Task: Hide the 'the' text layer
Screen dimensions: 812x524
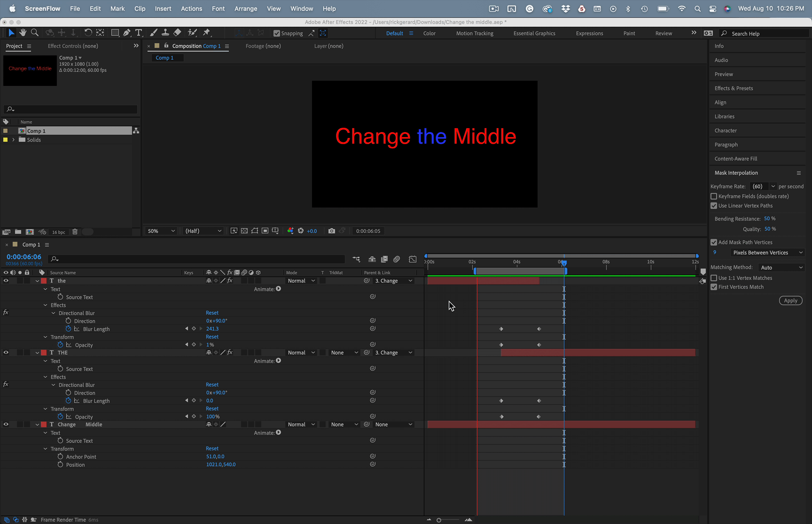Action: coord(6,281)
